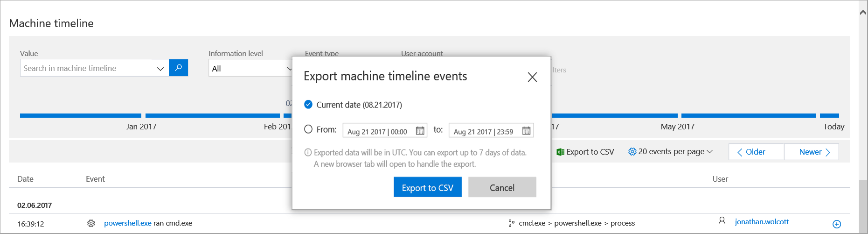The image size is (868, 234).
Task: Open calendar picker for From date
Action: (420, 131)
